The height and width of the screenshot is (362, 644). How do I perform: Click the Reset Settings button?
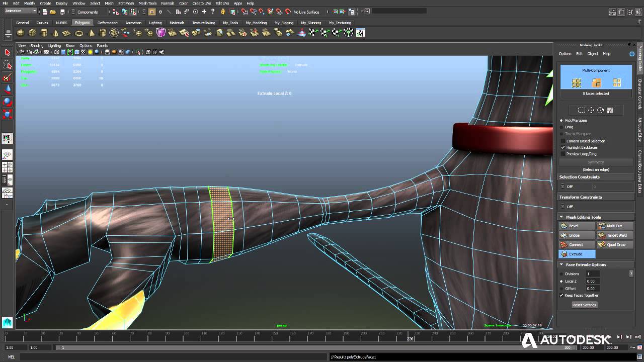pos(584,305)
